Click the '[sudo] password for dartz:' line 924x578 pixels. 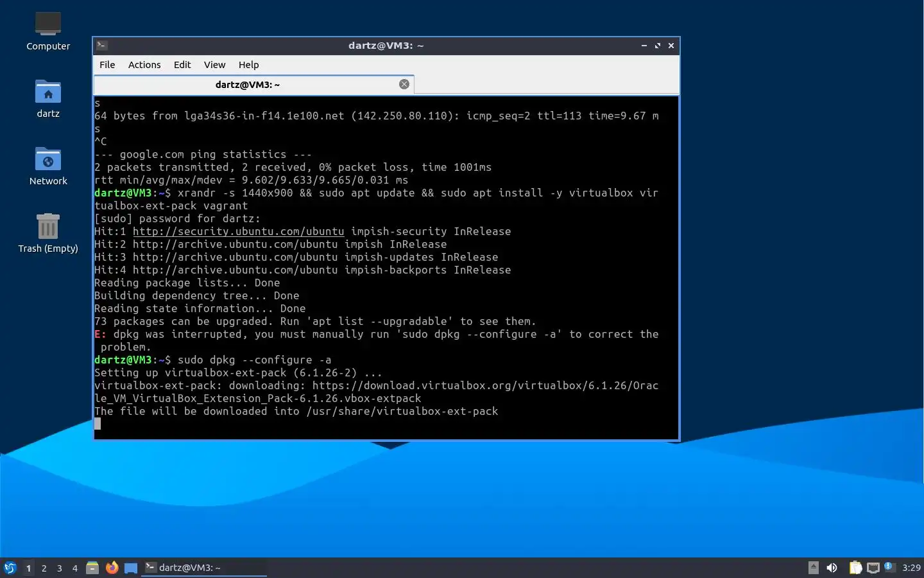point(177,218)
